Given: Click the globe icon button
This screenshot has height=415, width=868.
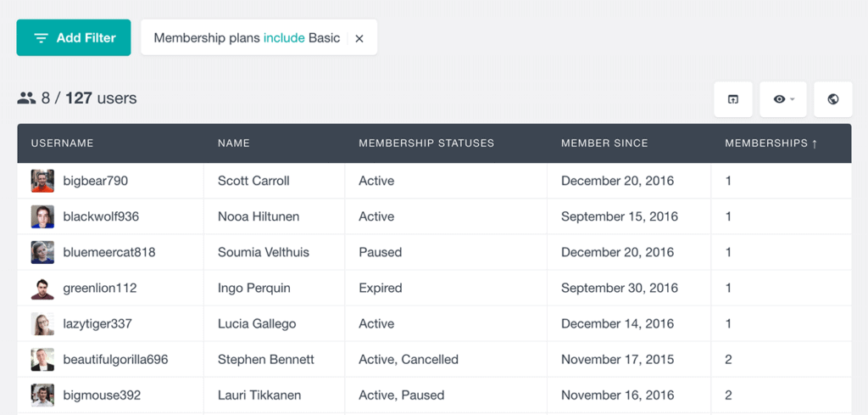Looking at the screenshot, I should coord(832,100).
